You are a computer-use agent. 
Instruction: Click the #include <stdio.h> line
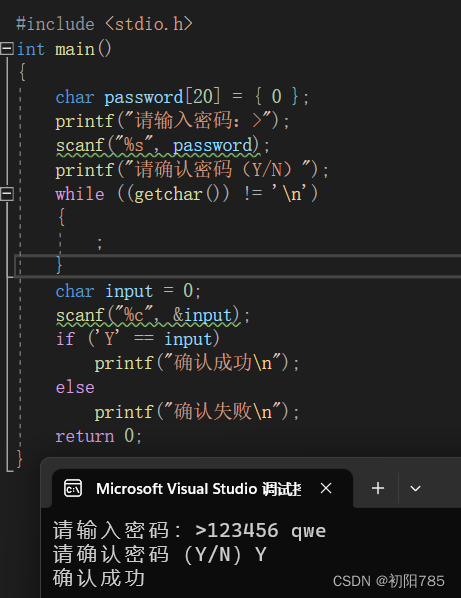104,24
